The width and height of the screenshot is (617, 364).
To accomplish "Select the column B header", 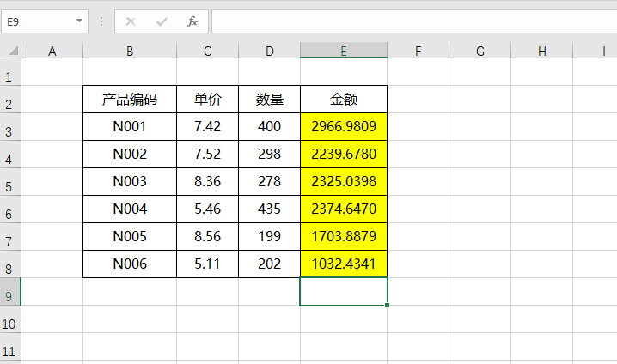I will point(129,52).
